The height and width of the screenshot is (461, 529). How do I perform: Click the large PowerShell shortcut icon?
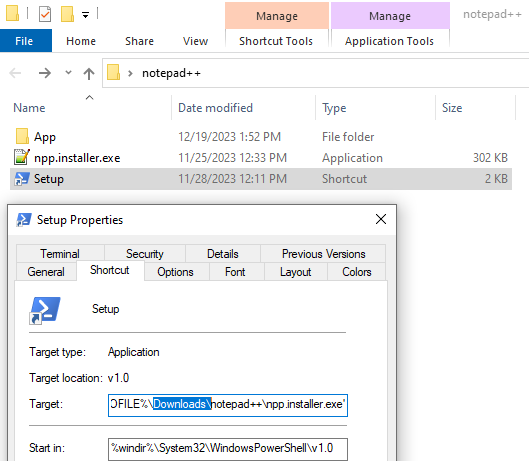click(x=45, y=310)
